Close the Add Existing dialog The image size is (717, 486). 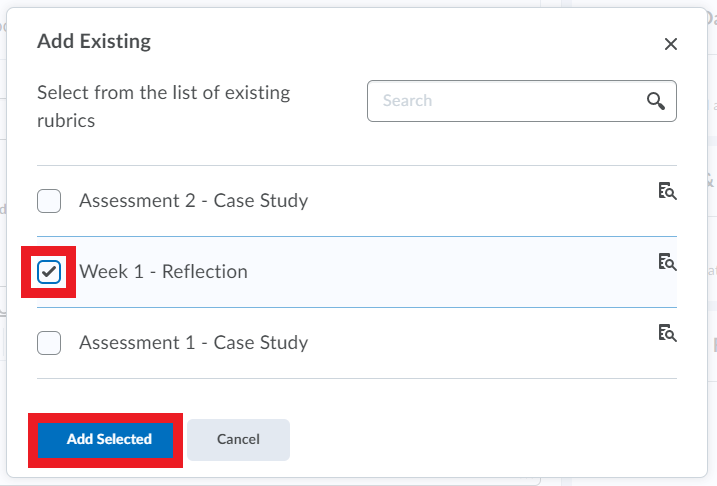tap(671, 44)
